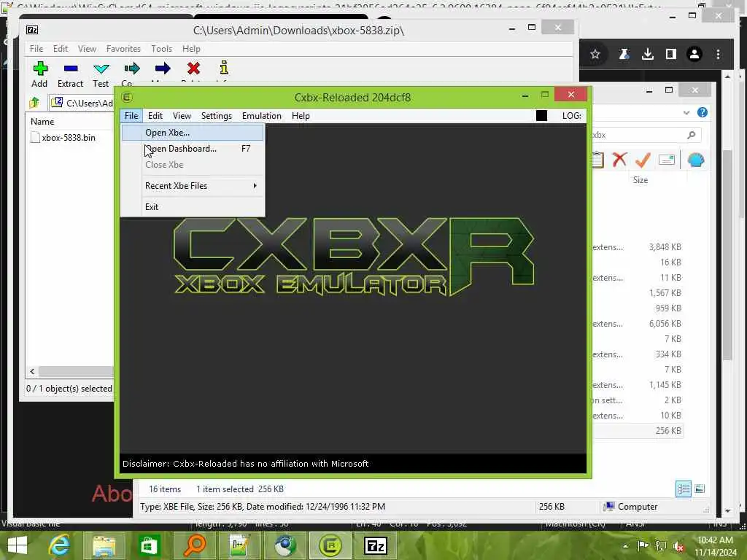The height and width of the screenshot is (560, 747).
Task: Open the Cxbx-Reloaded View menu
Action: coord(182,116)
